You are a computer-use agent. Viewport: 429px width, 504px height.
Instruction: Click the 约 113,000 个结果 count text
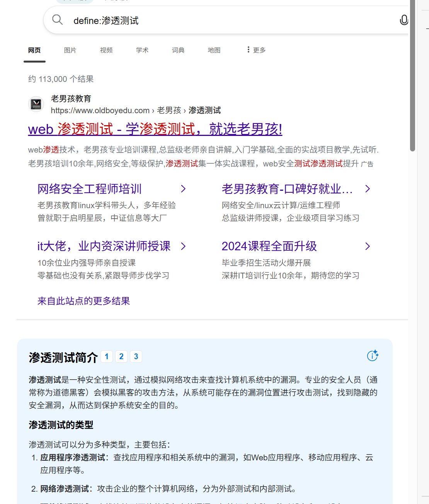tap(61, 79)
